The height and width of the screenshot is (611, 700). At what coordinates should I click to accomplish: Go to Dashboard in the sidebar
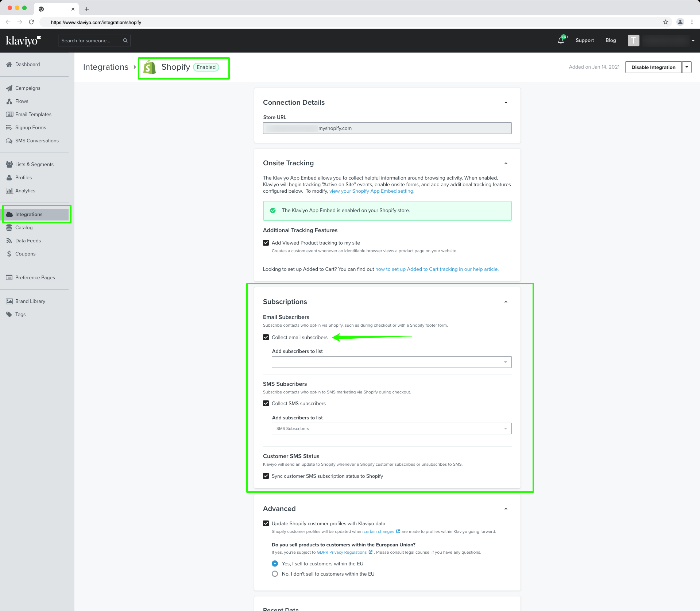27,64
